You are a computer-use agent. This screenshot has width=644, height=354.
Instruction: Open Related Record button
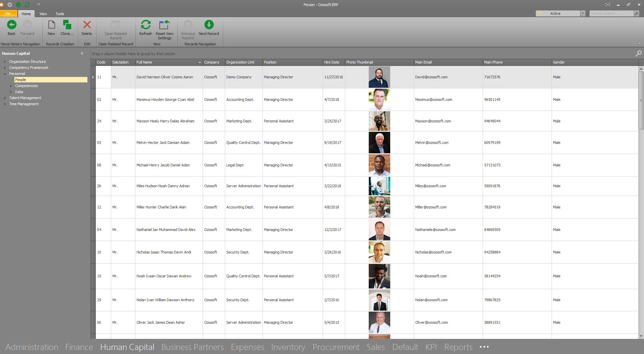116,30
